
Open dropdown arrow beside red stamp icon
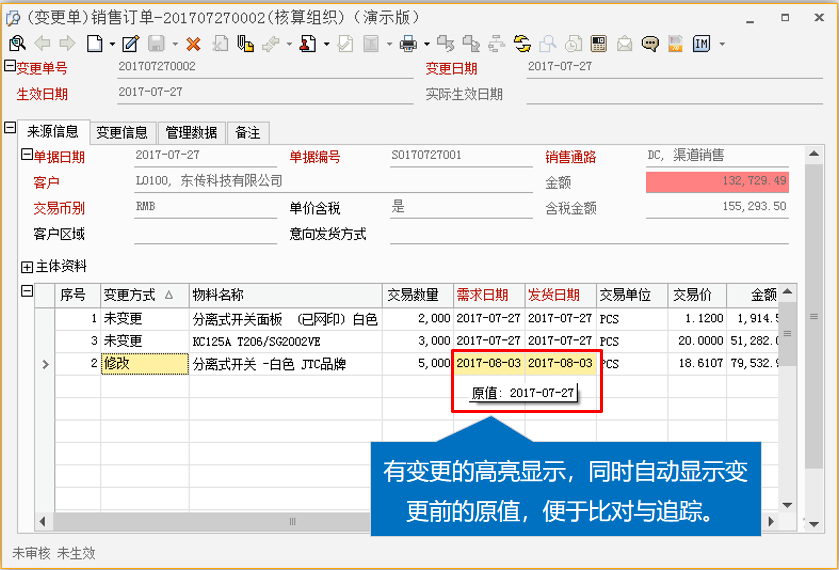tap(326, 44)
